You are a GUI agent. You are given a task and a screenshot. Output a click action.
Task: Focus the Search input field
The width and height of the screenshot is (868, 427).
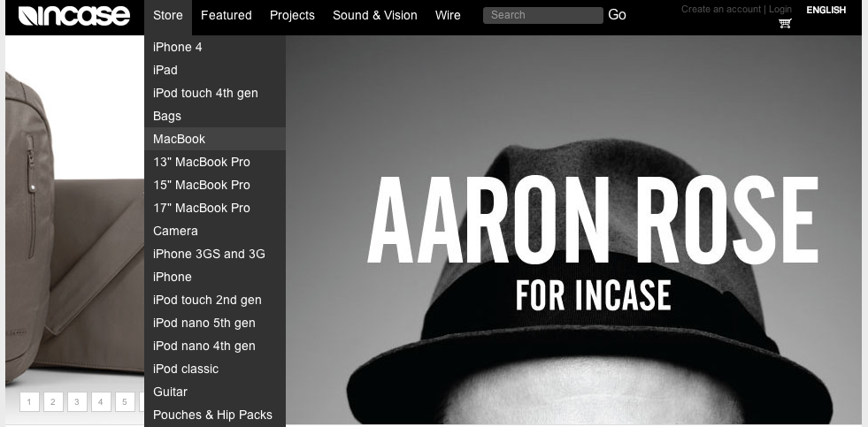(543, 16)
